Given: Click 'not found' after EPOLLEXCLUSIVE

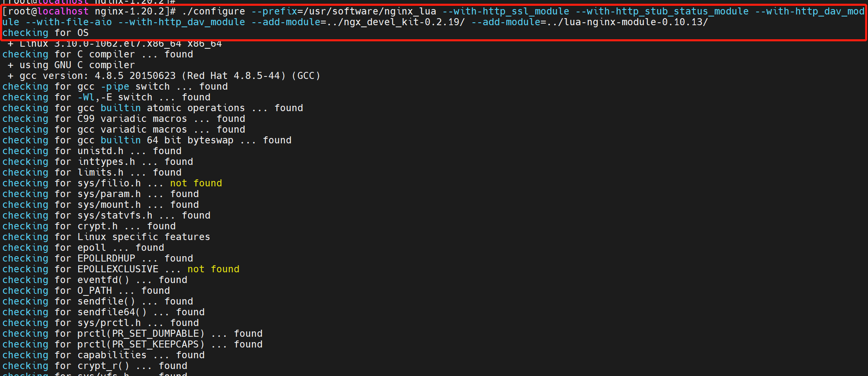Looking at the screenshot, I should coord(213,269).
